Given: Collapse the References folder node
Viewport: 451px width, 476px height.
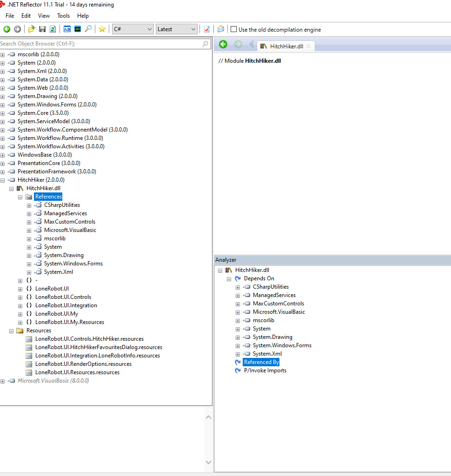Looking at the screenshot, I should pos(20,197).
